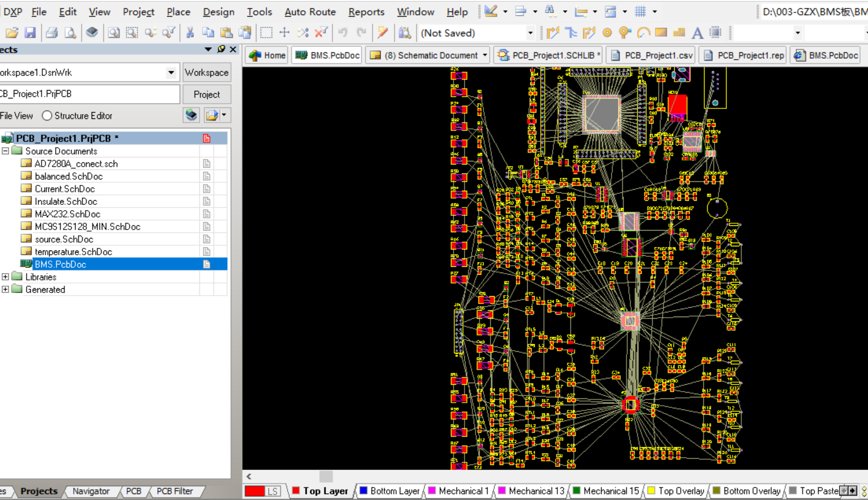
Task: Open the (8) Schematic Document tab dropdown
Action: pyautogui.click(x=485, y=55)
